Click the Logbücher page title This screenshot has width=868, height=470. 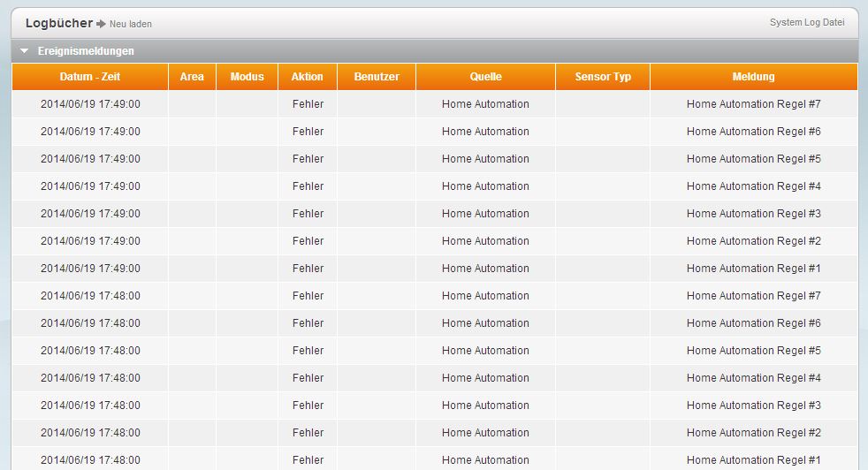click(58, 23)
